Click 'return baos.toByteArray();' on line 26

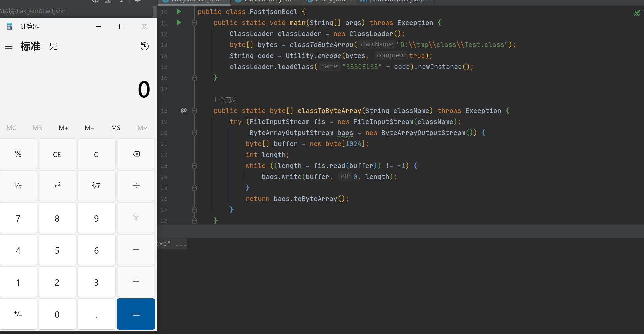coord(297,199)
